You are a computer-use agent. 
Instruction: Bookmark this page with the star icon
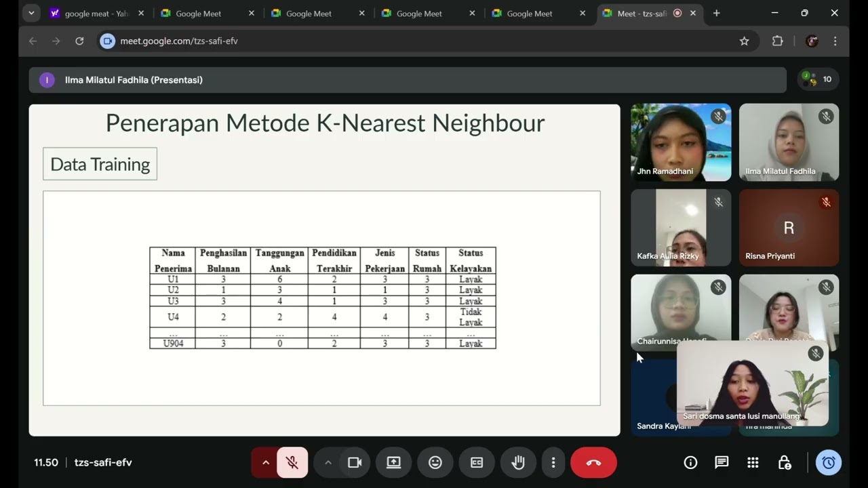coord(744,41)
